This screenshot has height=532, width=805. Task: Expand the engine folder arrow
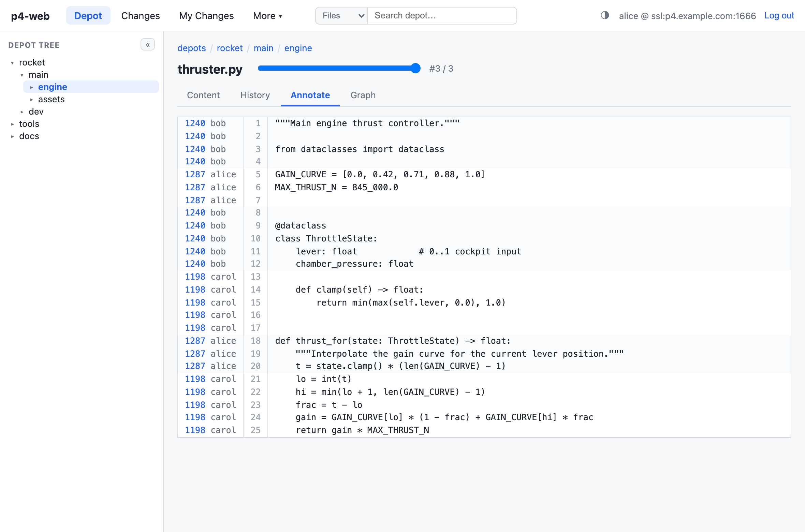[x=31, y=87]
